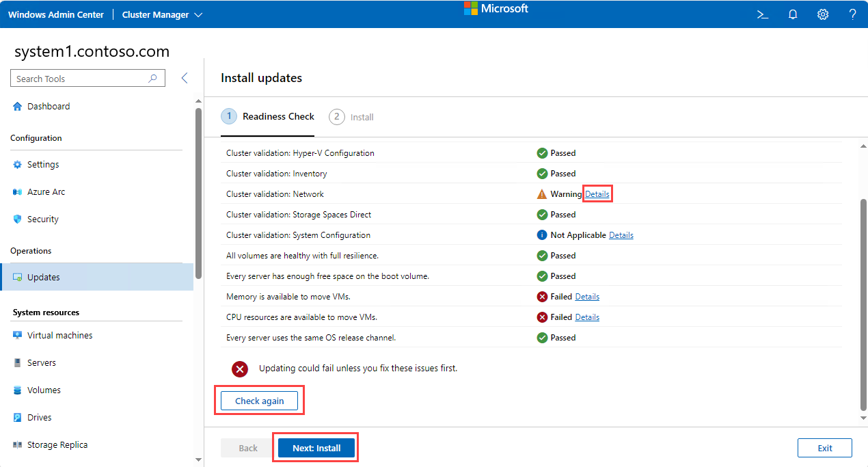Open the notifications bell

pos(793,14)
